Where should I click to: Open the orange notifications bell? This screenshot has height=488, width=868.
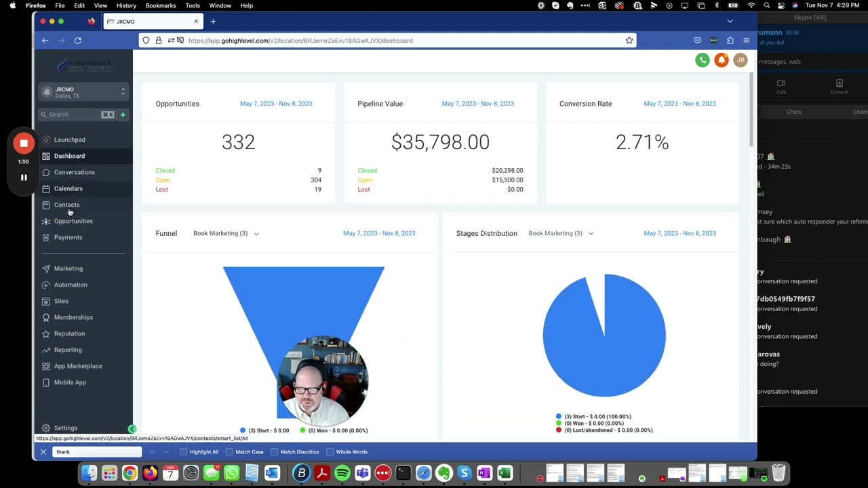coord(722,60)
